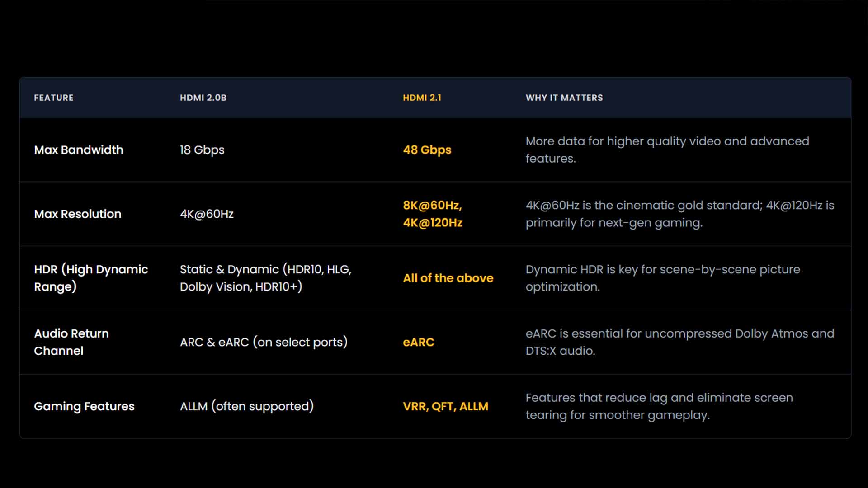The image size is (868, 488).
Task: Click the 18 Gbps cell
Action: pyautogui.click(x=202, y=150)
